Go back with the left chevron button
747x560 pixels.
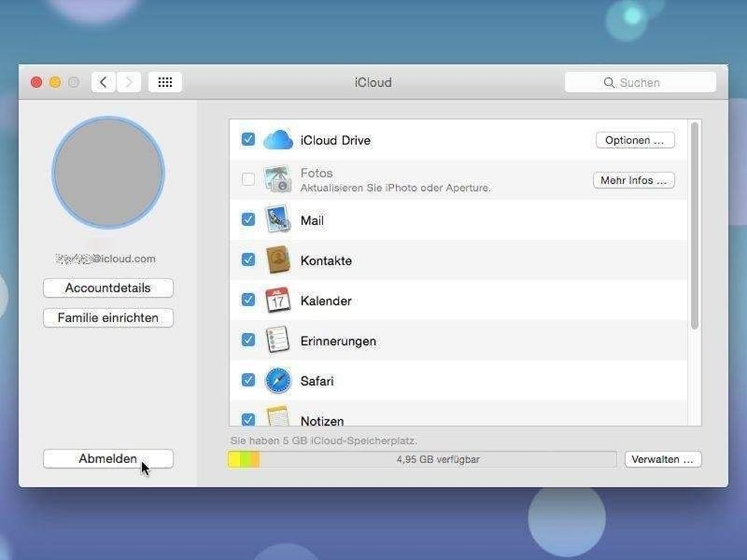click(104, 82)
